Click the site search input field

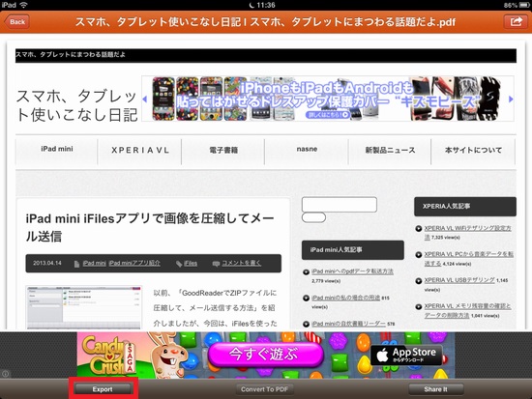pos(340,205)
